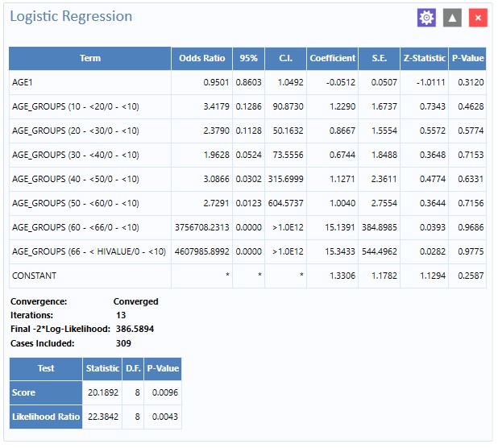Viewport: 498px width, 448px height.
Task: Collapse the panel with the up-arrow icon
Action: (452, 18)
